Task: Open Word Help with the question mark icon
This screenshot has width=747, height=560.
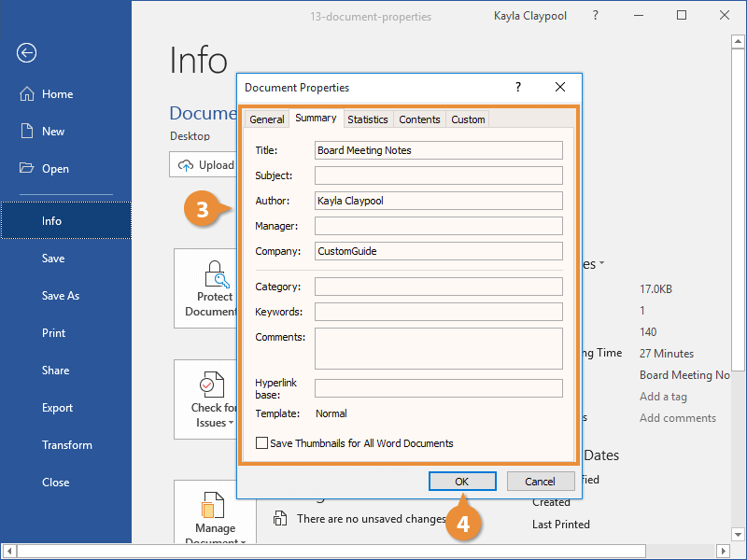Action: click(x=595, y=16)
